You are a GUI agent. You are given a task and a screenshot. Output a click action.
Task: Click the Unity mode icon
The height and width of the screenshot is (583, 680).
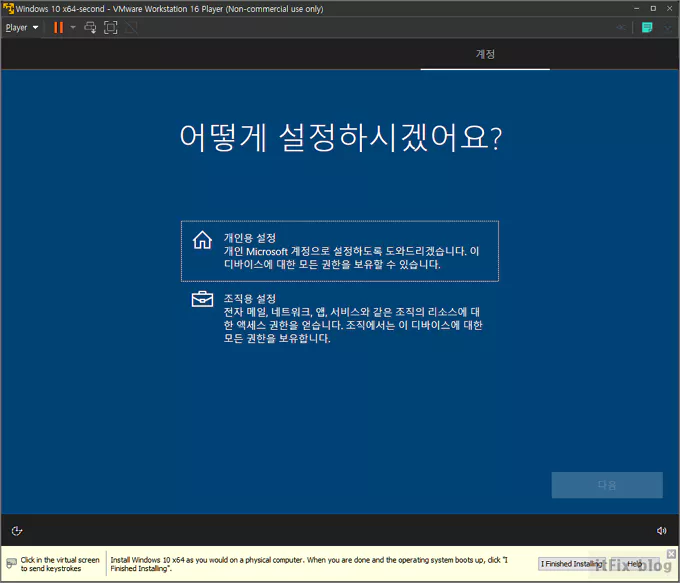[131, 28]
